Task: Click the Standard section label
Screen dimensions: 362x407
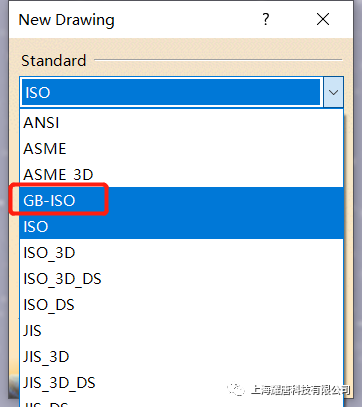Action: [54, 61]
